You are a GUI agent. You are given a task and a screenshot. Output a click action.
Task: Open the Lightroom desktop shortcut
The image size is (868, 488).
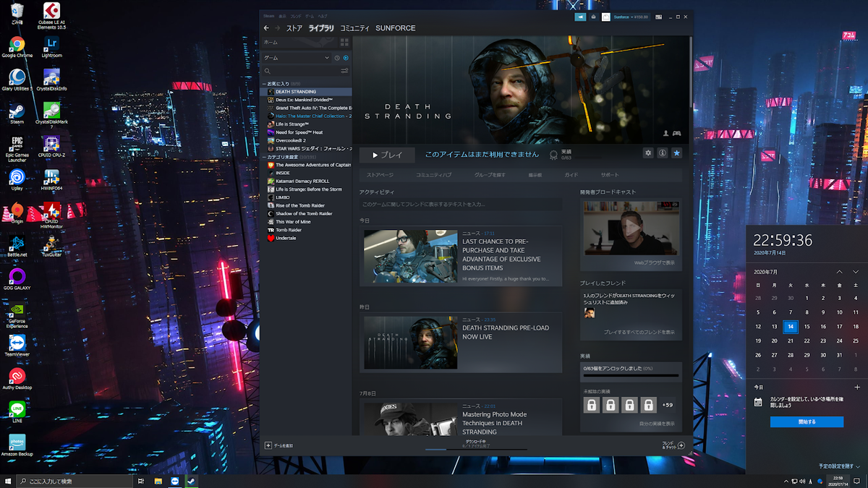[x=51, y=47]
